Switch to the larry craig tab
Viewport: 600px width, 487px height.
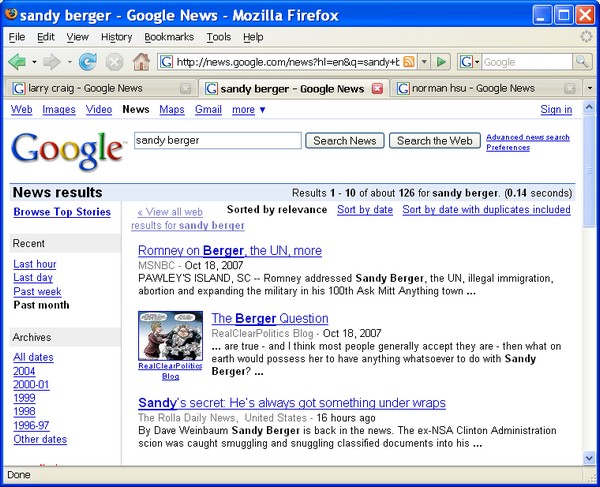[101, 88]
